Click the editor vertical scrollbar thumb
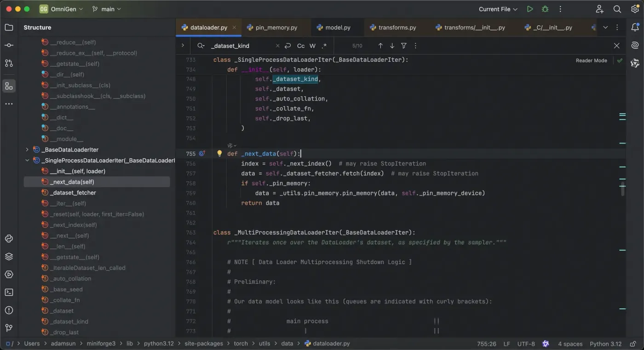Viewport: 644px width, 350px height. pos(623,189)
